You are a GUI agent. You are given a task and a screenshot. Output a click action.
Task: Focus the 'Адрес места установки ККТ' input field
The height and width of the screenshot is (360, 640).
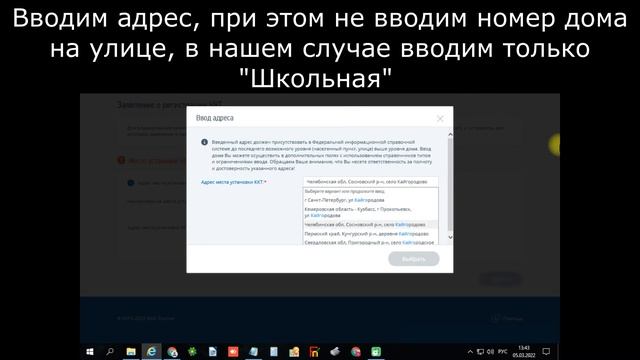point(371,182)
